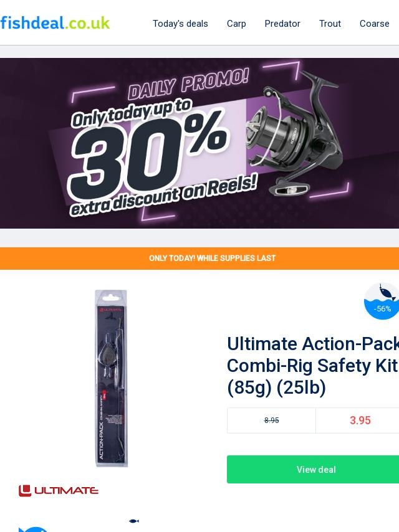Viewport: 399px width, 532px height.
Task: Click the Daily Promo reels banner
Action: 199,143
